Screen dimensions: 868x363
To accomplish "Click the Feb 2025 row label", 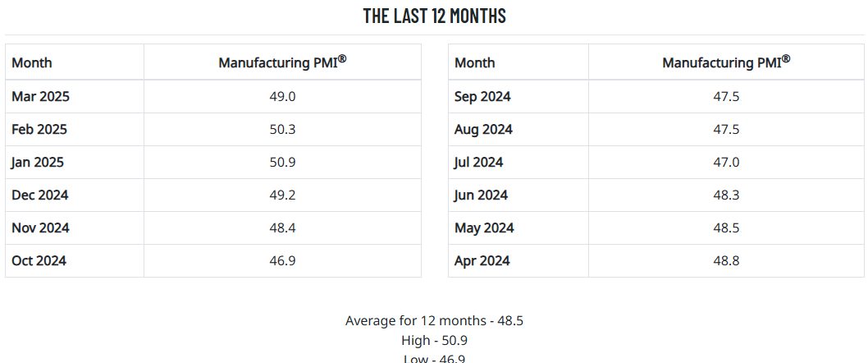I will [39, 130].
